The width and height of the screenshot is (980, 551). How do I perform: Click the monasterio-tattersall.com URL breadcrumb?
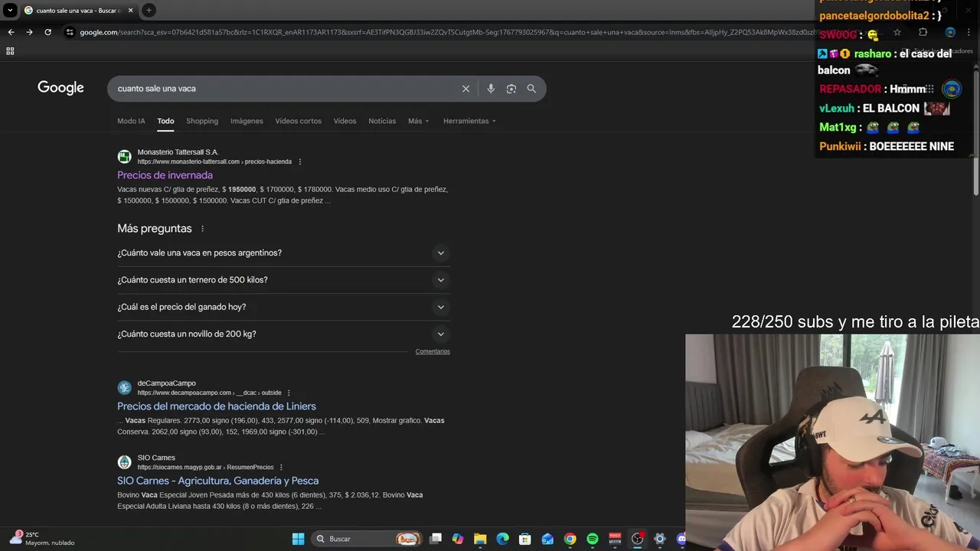click(214, 162)
